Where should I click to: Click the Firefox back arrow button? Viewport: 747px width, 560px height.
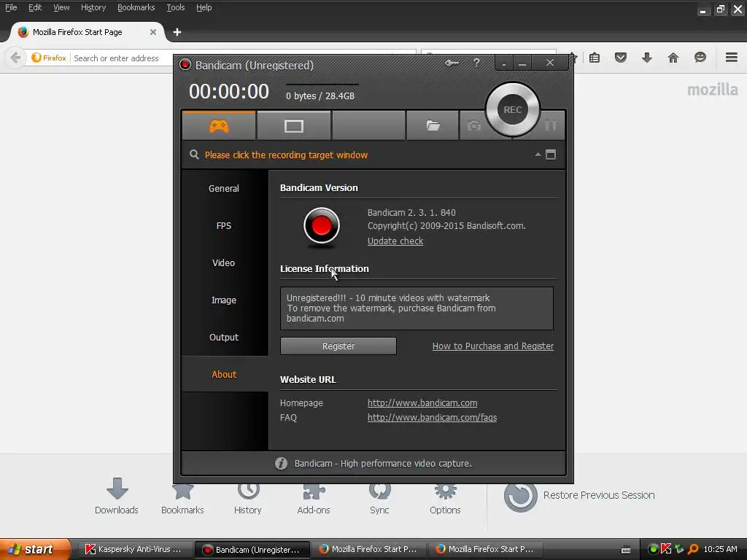pyautogui.click(x=15, y=58)
